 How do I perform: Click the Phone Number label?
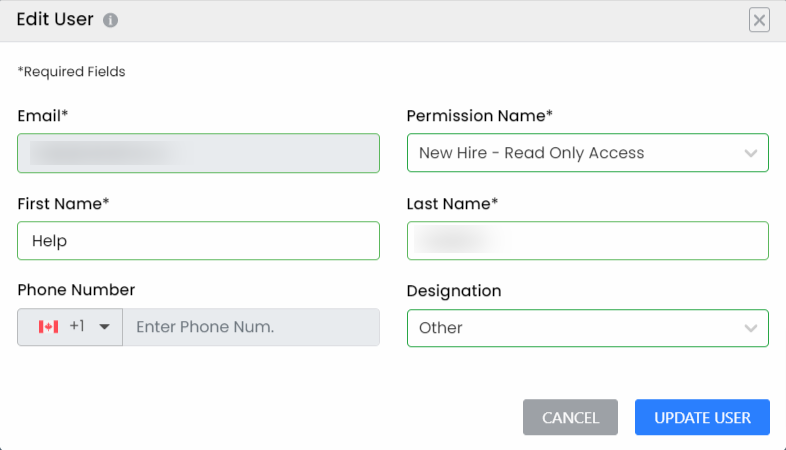(76, 290)
